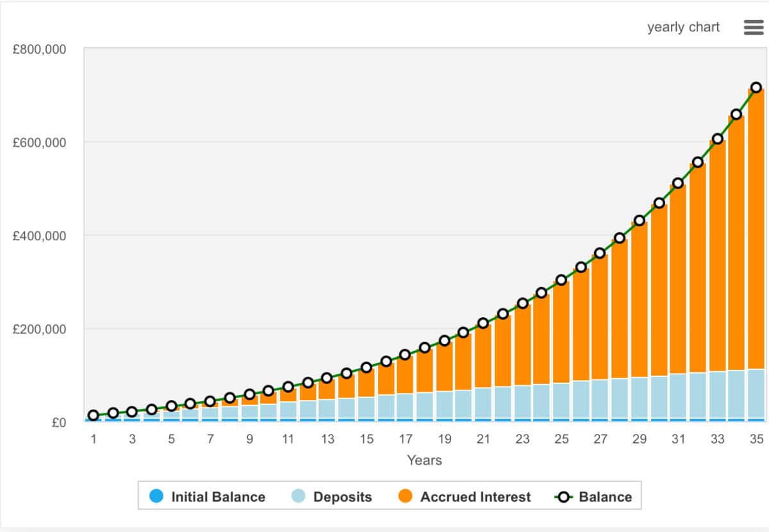Click the light blue Deposits legend dot
769x532 pixels.
click(298, 496)
